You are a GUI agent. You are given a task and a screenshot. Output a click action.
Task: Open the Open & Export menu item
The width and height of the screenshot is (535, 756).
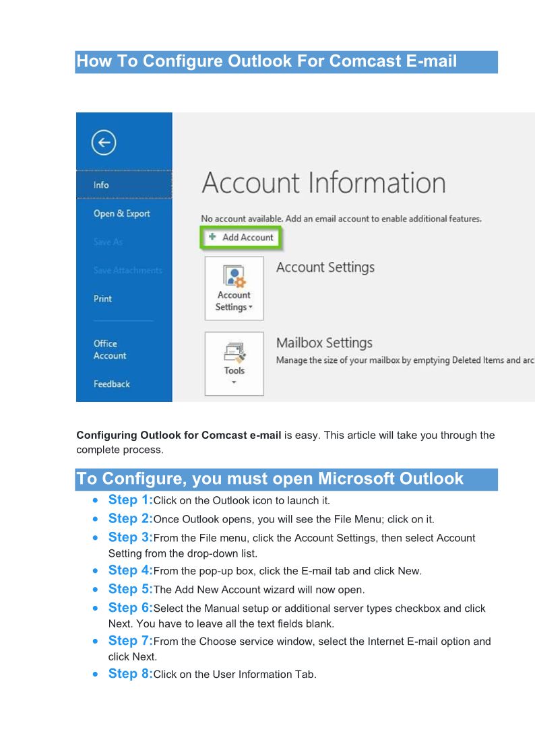pyautogui.click(x=122, y=213)
